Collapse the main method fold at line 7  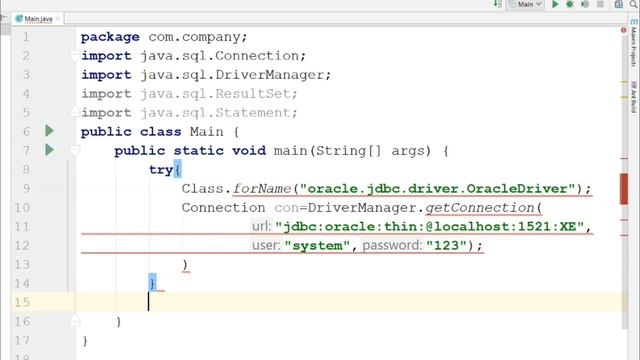(75, 150)
